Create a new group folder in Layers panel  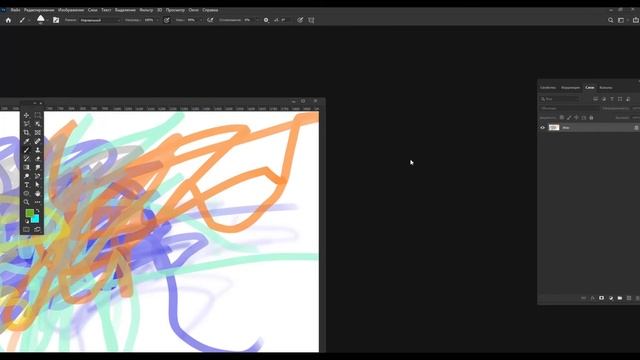click(620, 298)
